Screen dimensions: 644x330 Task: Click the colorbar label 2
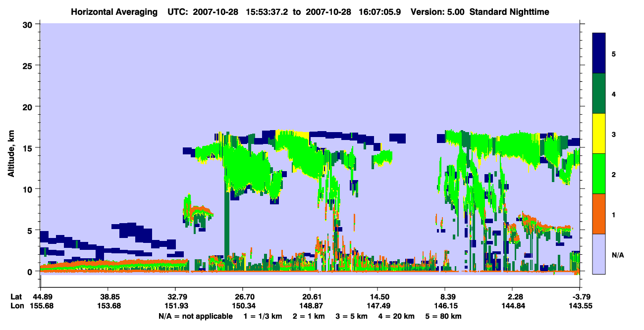pyautogui.click(x=614, y=175)
